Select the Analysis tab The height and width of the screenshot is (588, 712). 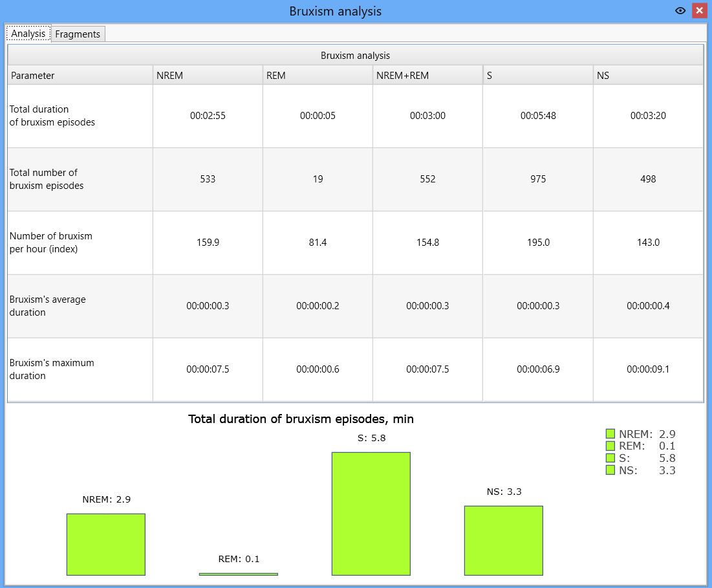[28, 33]
